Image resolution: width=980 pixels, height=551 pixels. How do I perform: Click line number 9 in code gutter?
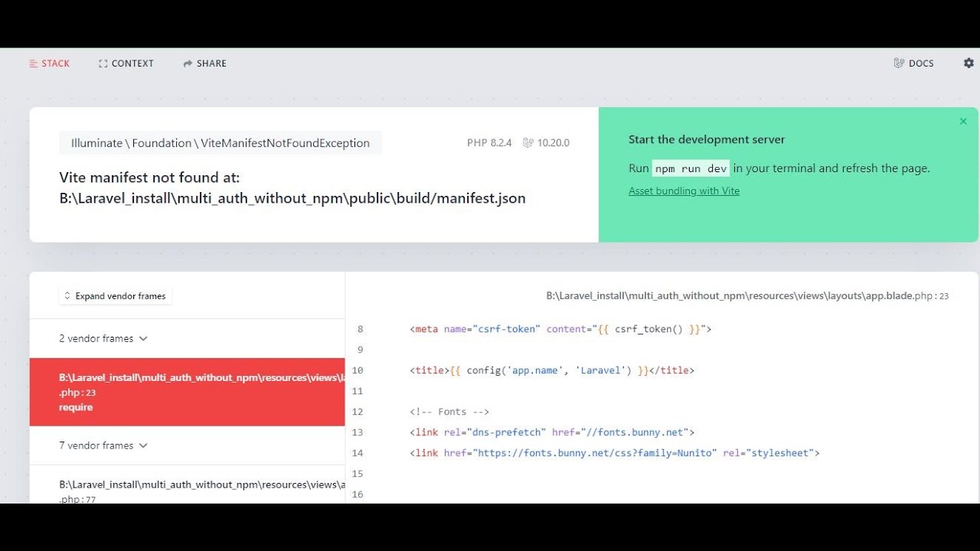(x=361, y=350)
